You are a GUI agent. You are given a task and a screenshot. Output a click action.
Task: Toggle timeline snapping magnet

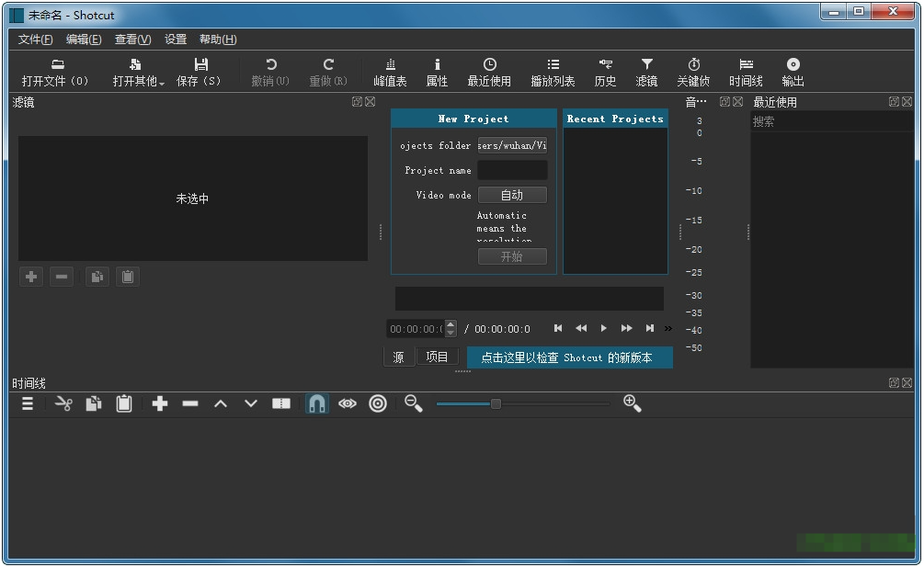point(317,404)
